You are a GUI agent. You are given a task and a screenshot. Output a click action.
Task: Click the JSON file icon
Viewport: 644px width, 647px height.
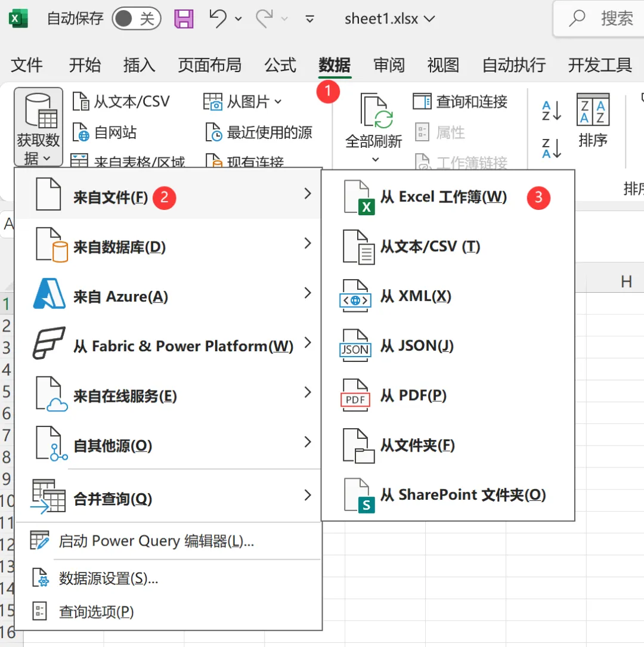point(355,346)
